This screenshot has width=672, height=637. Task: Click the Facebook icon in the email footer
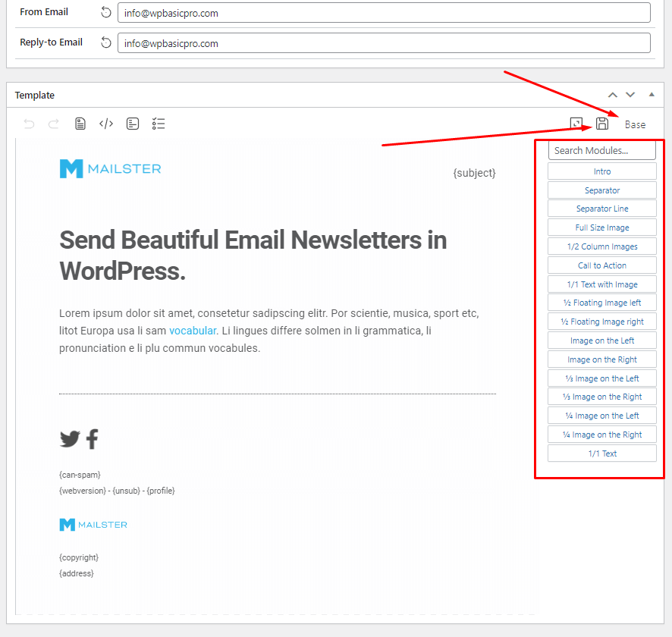92,439
